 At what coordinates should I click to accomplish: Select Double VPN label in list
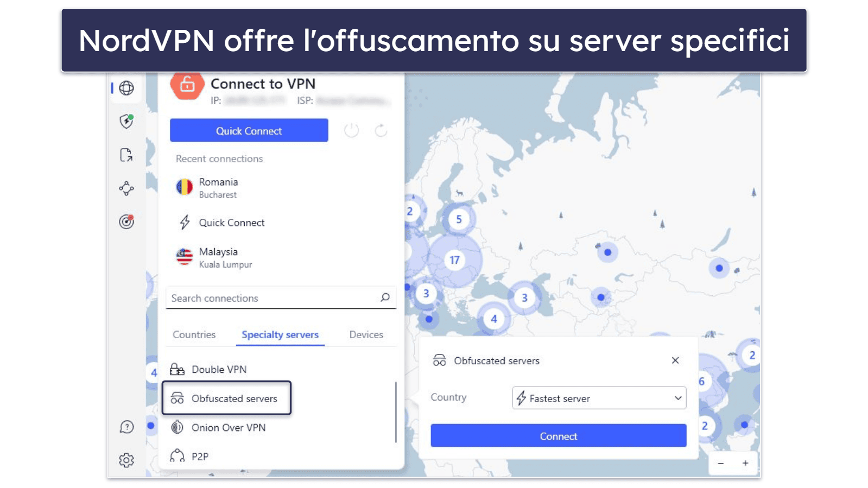[x=219, y=370]
